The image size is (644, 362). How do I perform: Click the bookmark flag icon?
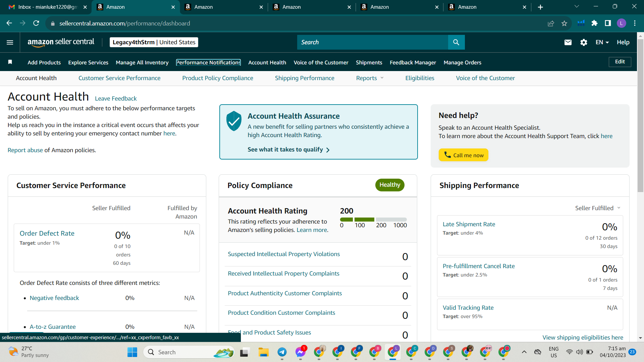point(10,62)
